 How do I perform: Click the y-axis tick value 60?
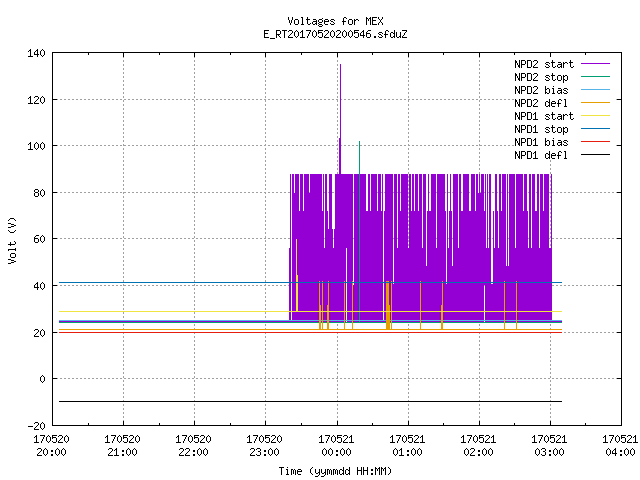point(39,239)
